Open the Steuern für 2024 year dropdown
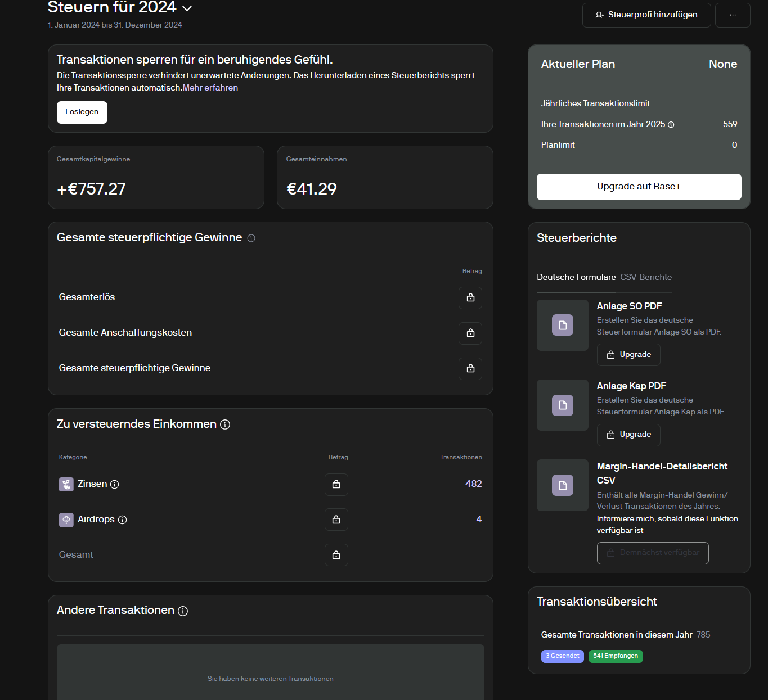This screenshot has height=700, width=768. pyautogui.click(x=187, y=8)
